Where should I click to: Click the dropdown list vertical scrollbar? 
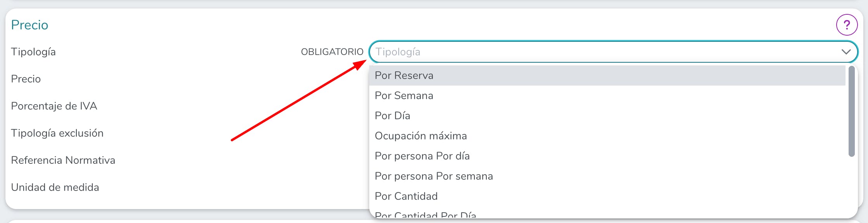pos(852,111)
